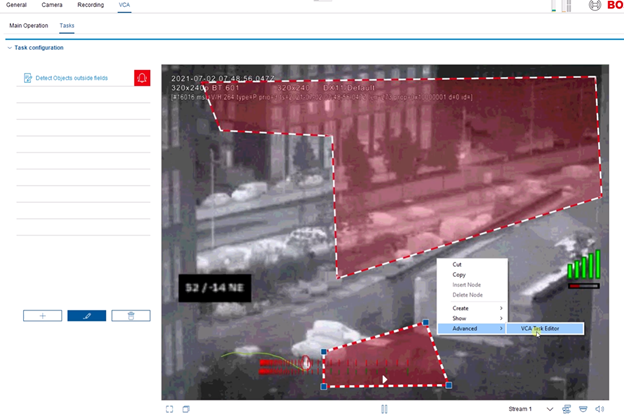Pause the live video preview
This screenshot has height=415, width=624.
(384, 409)
